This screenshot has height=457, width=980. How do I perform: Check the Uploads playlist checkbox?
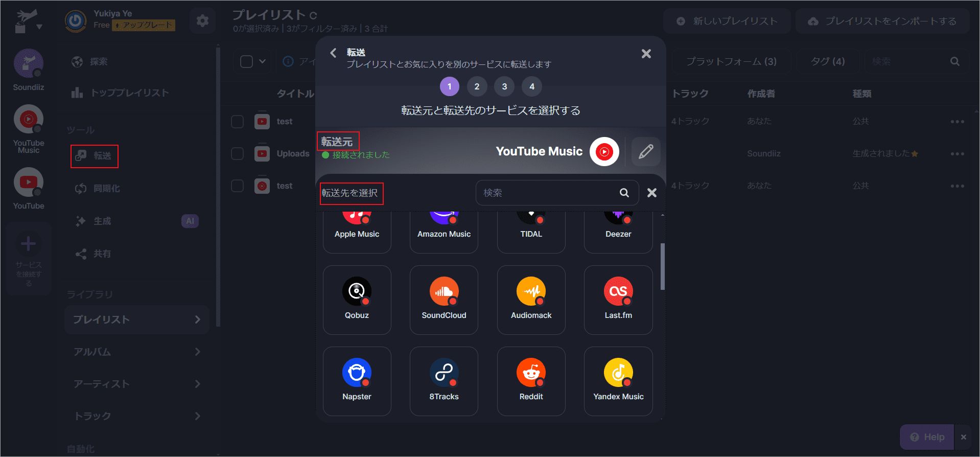[x=237, y=154]
